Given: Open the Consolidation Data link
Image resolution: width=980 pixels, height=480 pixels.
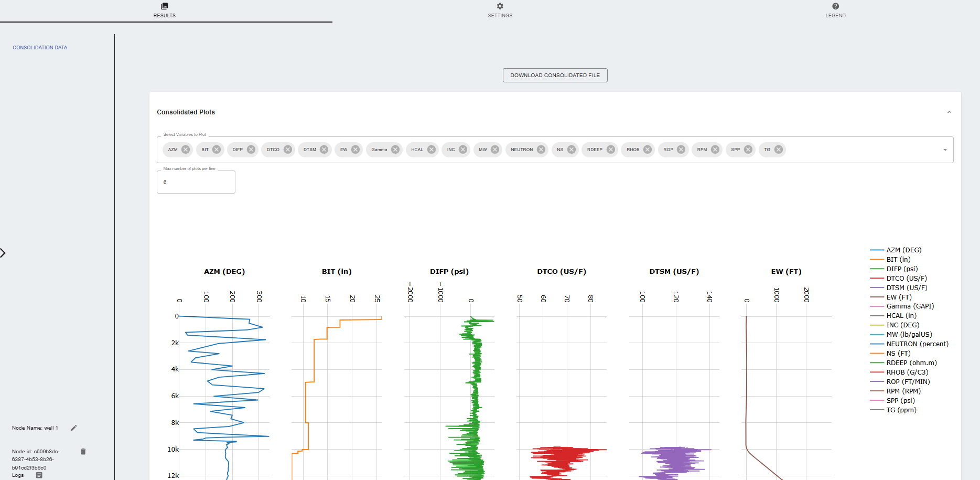Looking at the screenshot, I should (40, 48).
